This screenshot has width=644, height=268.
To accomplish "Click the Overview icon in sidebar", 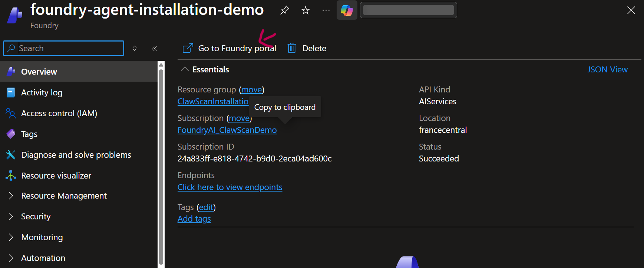I will coord(11,72).
